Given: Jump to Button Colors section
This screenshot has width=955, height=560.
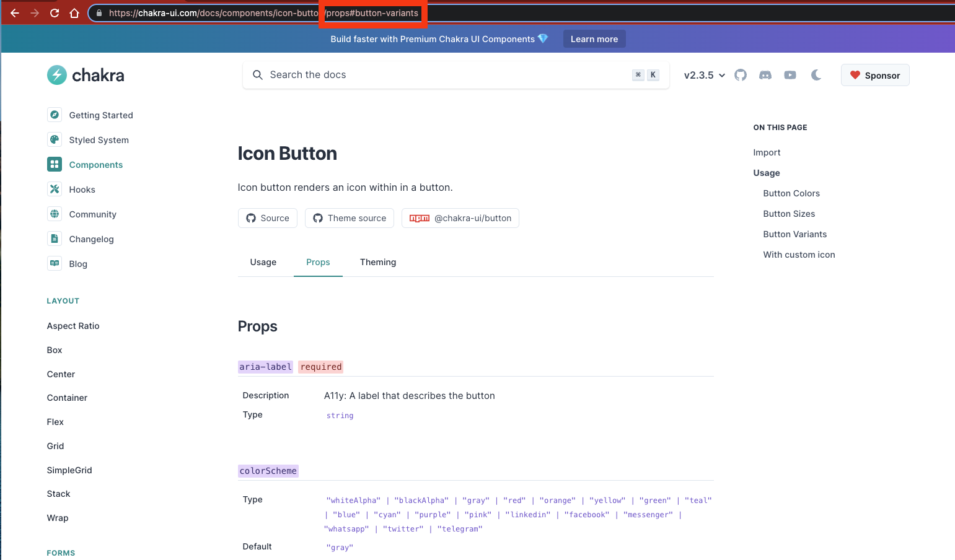Looking at the screenshot, I should 791,193.
